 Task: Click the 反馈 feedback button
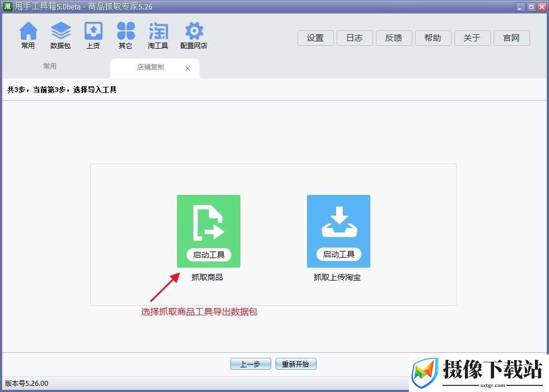pyautogui.click(x=394, y=38)
